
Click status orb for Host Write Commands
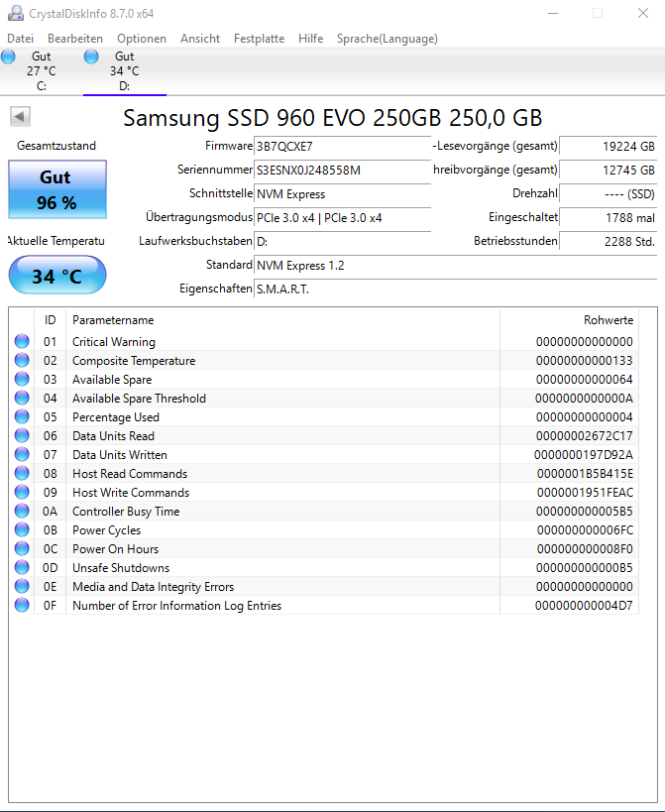tap(22, 492)
